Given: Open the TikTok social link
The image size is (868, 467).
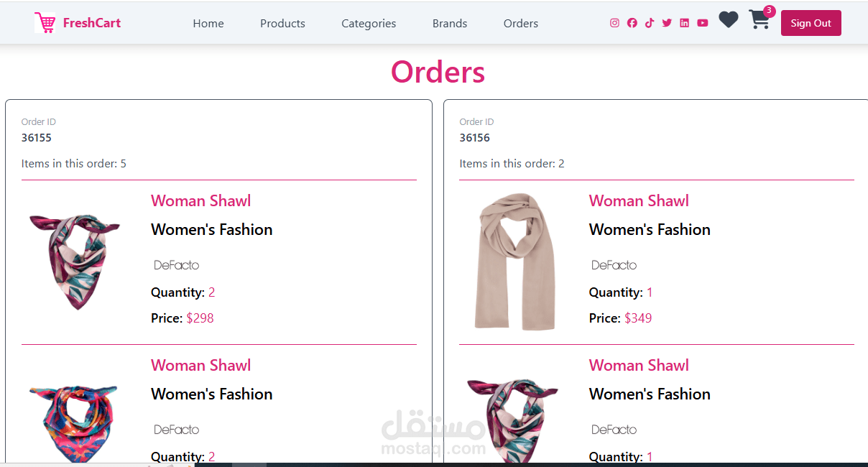Looking at the screenshot, I should click(650, 23).
